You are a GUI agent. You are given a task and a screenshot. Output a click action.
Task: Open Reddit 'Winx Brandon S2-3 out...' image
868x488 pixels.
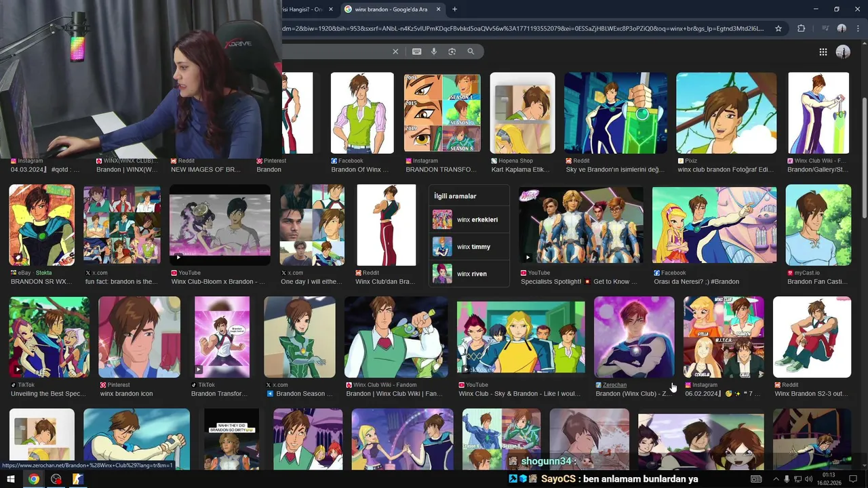(812, 337)
